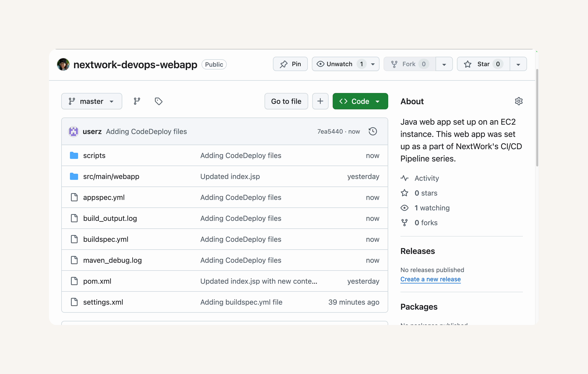
Task: Open the add file plus button
Action: [320, 101]
